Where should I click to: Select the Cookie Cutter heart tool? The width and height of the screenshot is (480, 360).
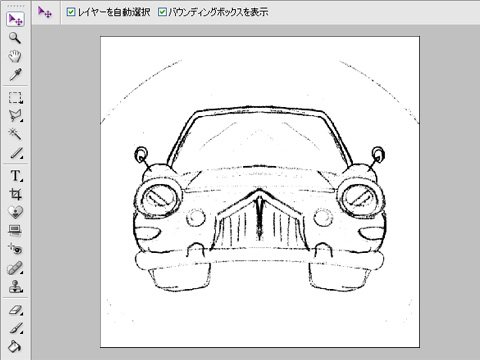15,212
